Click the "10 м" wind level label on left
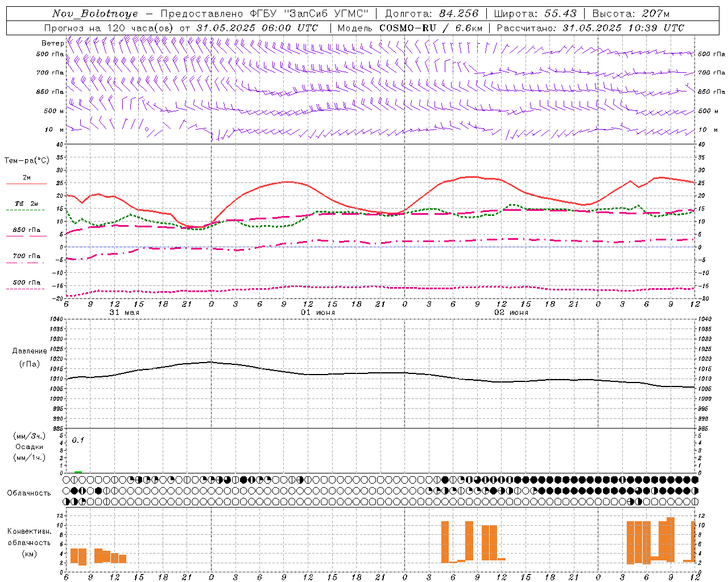Screen dimensions: 728x582 54,130
